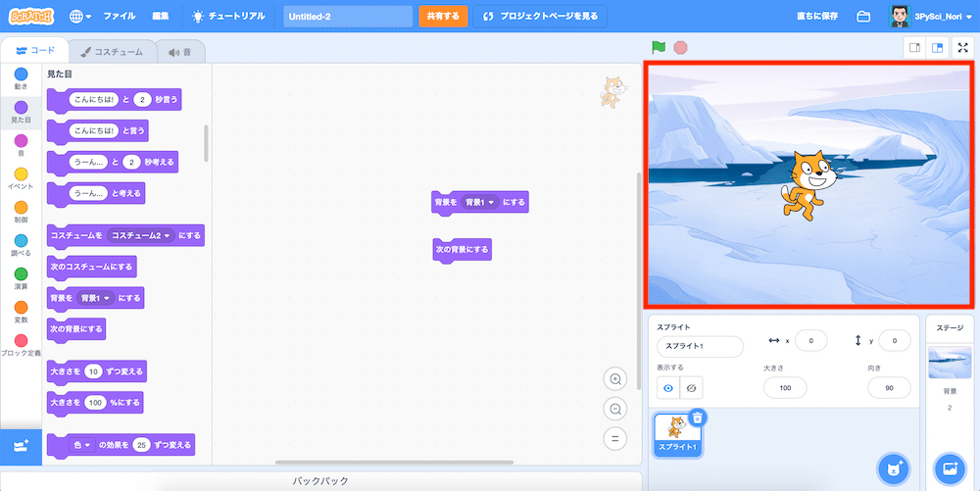Screen dimensions: 980x491
Task: Click プロジェクトページを見る button
Action: [540, 17]
